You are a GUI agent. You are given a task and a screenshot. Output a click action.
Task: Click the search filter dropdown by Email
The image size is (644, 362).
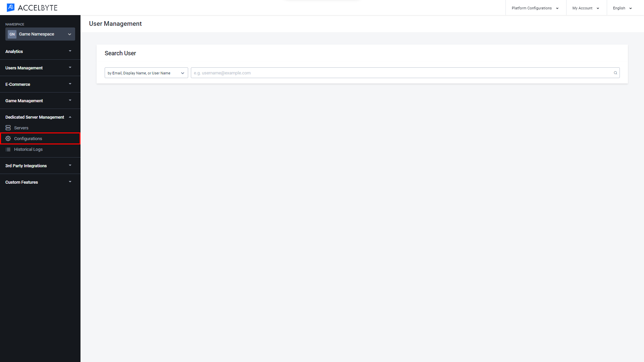(x=146, y=73)
